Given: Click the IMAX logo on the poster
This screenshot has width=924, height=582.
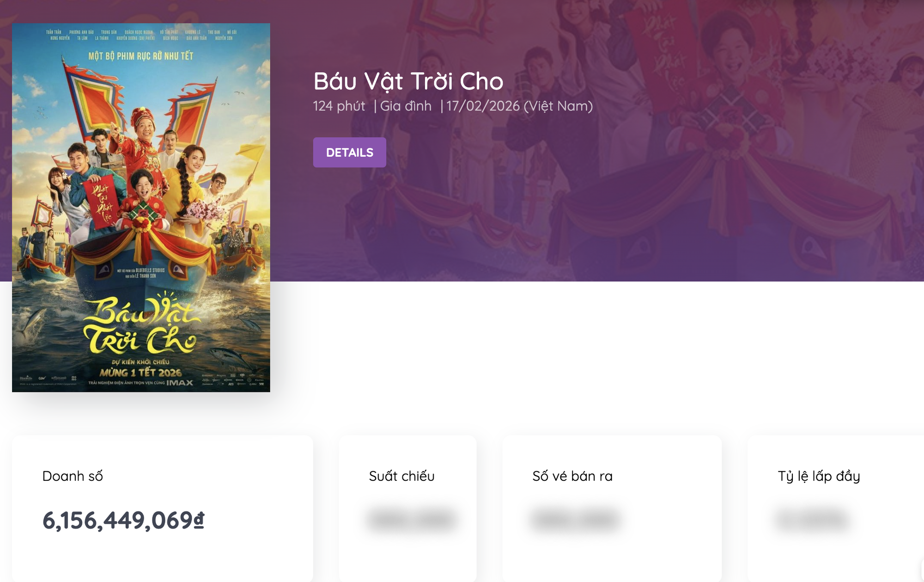Looking at the screenshot, I should 180,383.
